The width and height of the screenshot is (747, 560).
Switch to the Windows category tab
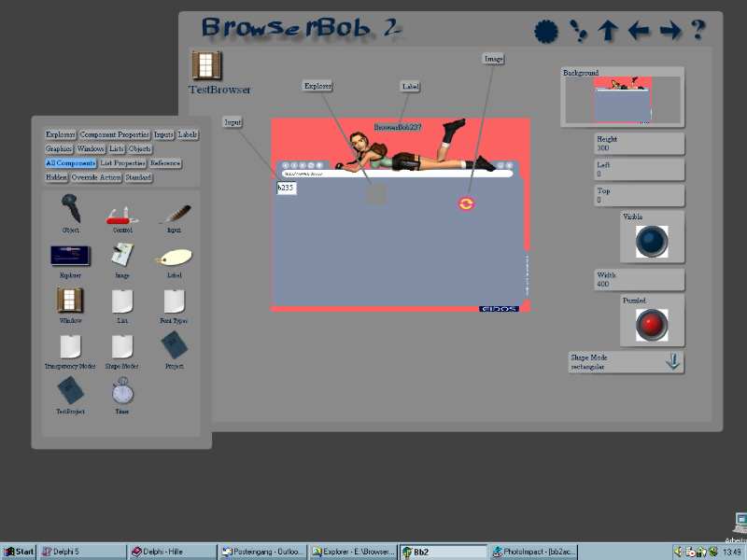91,149
